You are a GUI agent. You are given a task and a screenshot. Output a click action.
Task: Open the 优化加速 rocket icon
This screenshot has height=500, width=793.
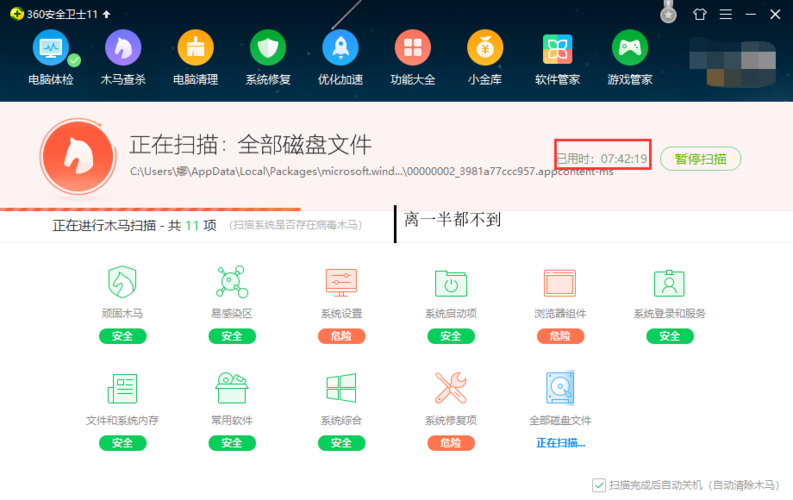[340, 48]
